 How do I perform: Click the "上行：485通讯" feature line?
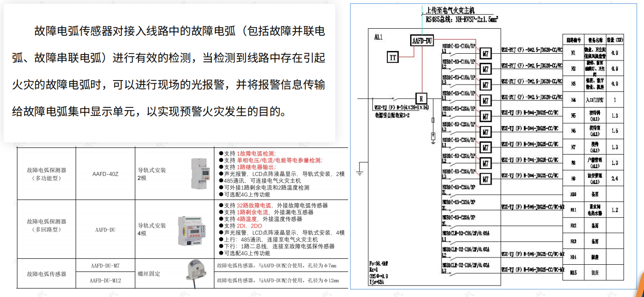269,239
